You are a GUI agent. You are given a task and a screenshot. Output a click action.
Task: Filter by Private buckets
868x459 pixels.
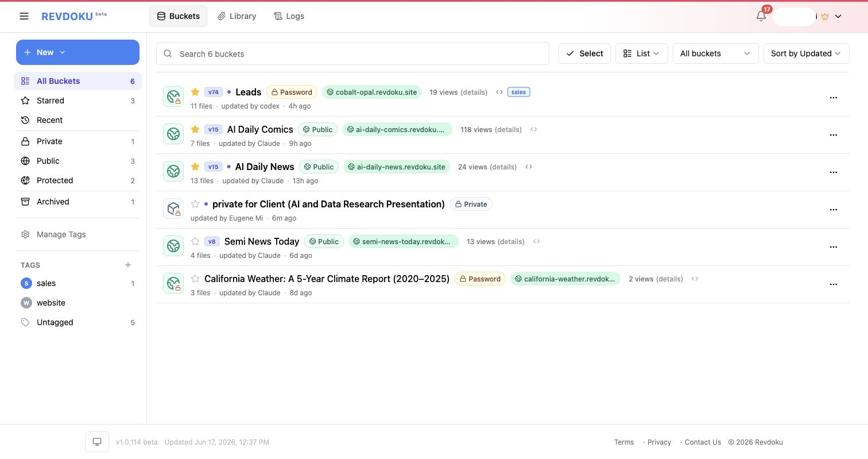pyautogui.click(x=77, y=141)
